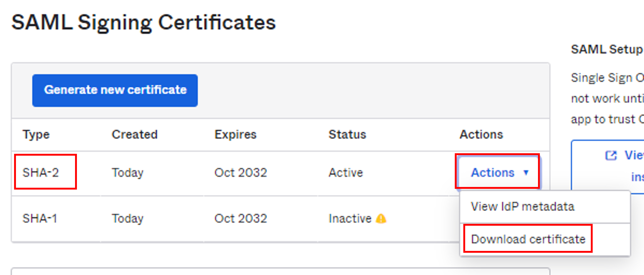Click Inactive status text in SHA-1 row
This screenshot has width=644, height=275.
tap(350, 218)
